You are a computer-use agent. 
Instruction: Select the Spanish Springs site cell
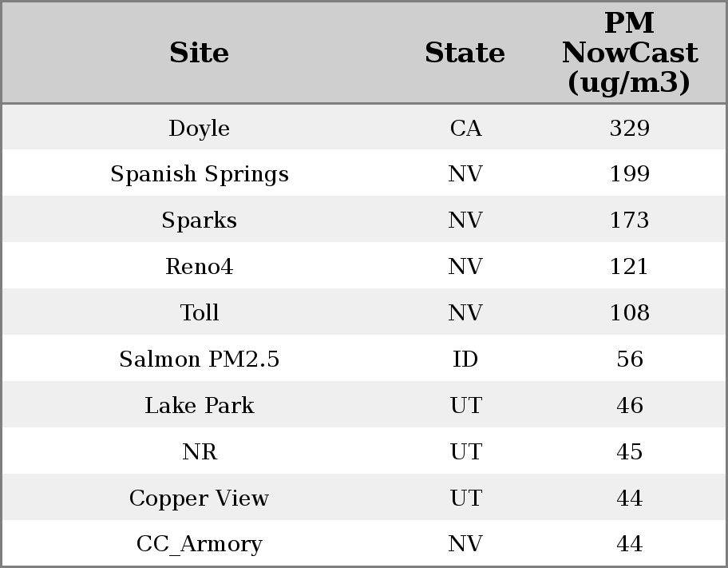point(199,174)
